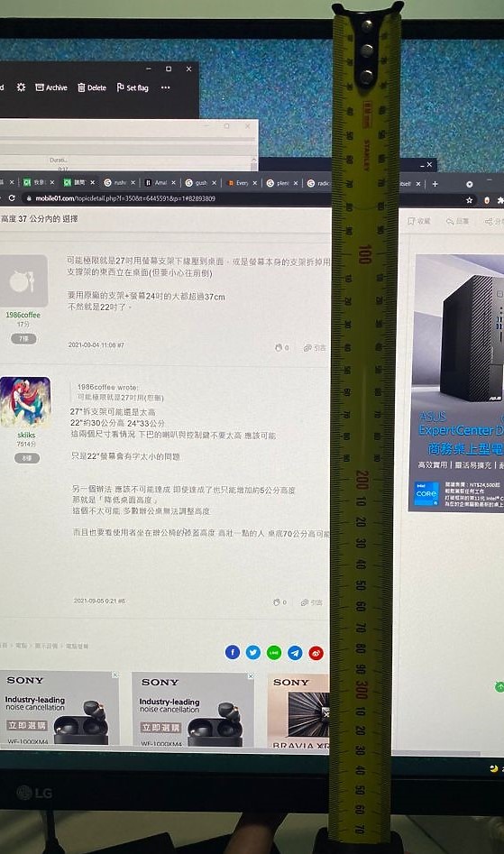Share the thread on Facebook

(x=233, y=651)
